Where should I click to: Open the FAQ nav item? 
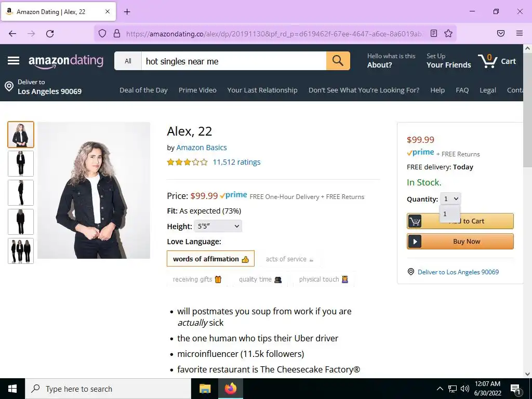coord(462,90)
